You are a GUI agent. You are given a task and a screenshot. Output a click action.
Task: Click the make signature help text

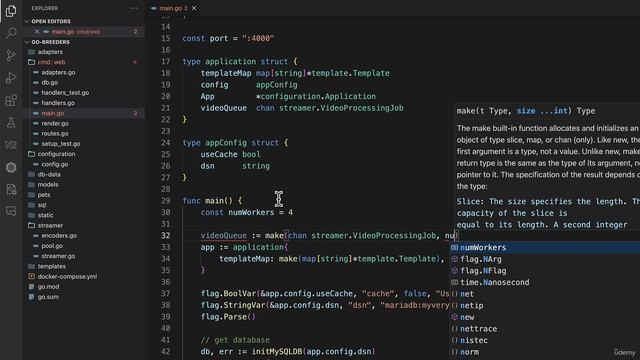tap(526, 111)
